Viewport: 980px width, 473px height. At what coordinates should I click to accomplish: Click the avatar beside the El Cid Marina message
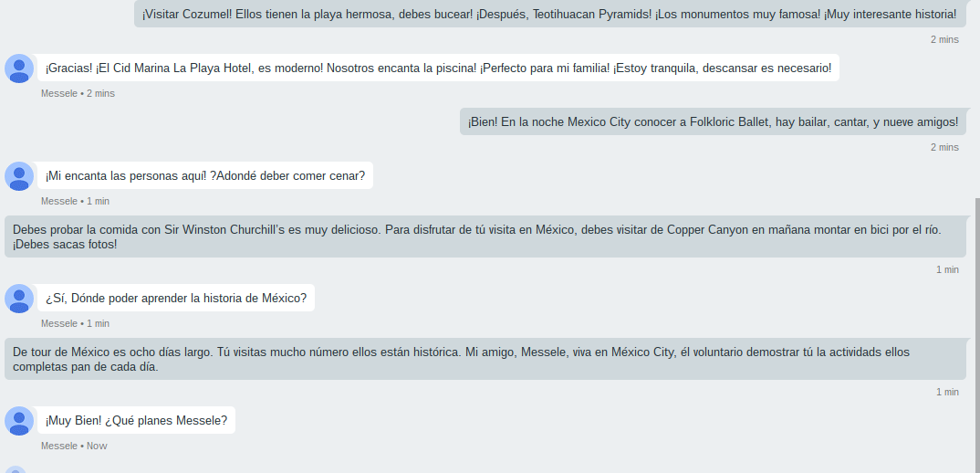click(19, 68)
